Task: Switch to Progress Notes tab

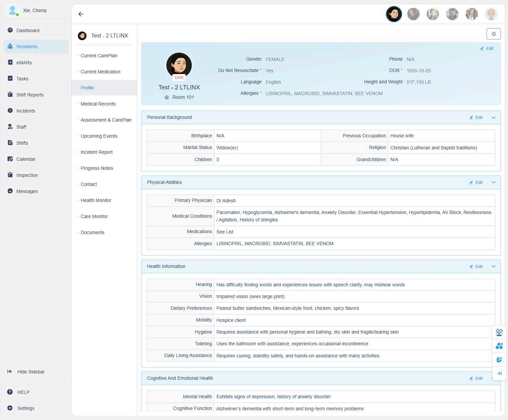Action: [97, 168]
